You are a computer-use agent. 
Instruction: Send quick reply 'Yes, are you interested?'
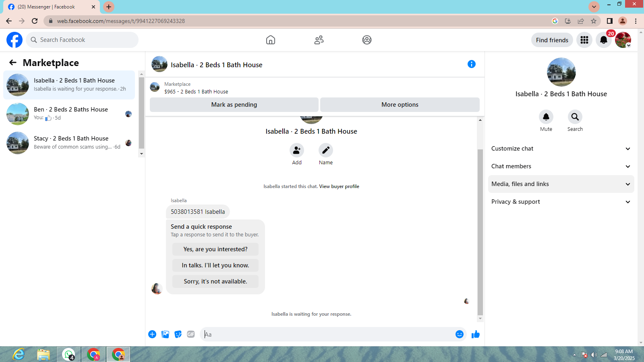pyautogui.click(x=215, y=249)
